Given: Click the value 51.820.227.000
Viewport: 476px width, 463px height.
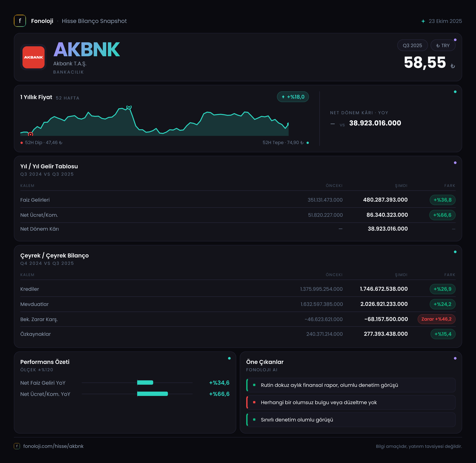Looking at the screenshot, I should 325,215.
